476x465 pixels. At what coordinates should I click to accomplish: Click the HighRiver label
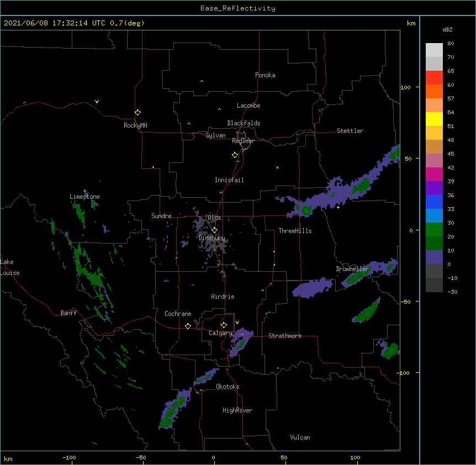click(237, 410)
